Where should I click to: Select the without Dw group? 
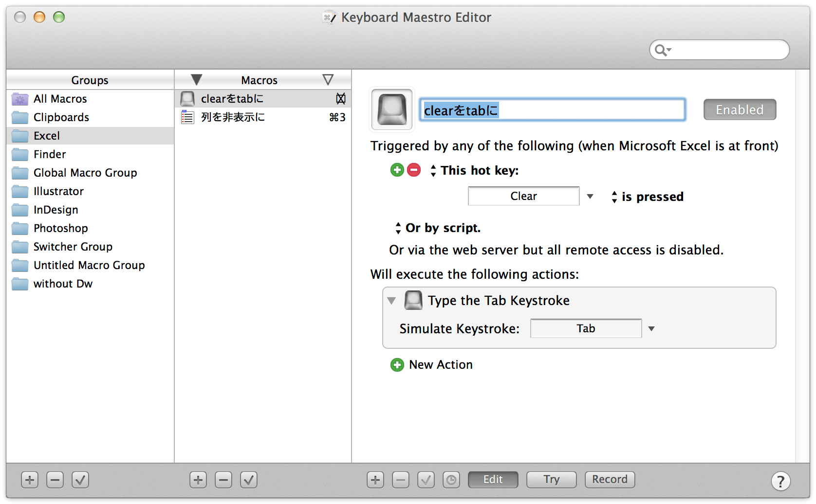click(90, 284)
